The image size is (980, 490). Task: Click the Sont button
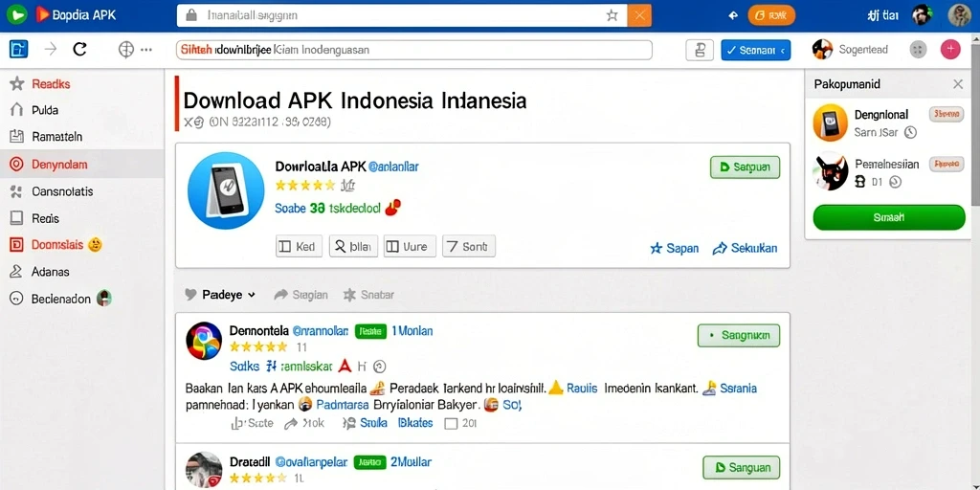pyautogui.click(x=469, y=246)
